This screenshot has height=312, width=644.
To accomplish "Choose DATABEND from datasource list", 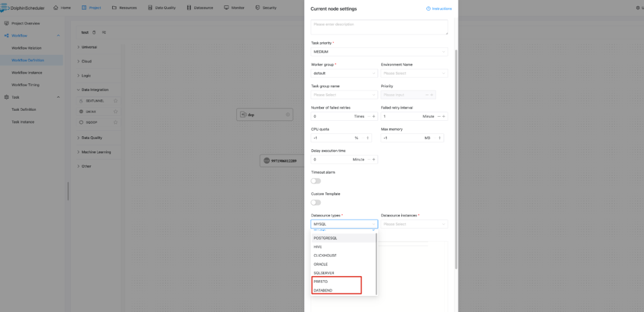I will pyautogui.click(x=343, y=291).
